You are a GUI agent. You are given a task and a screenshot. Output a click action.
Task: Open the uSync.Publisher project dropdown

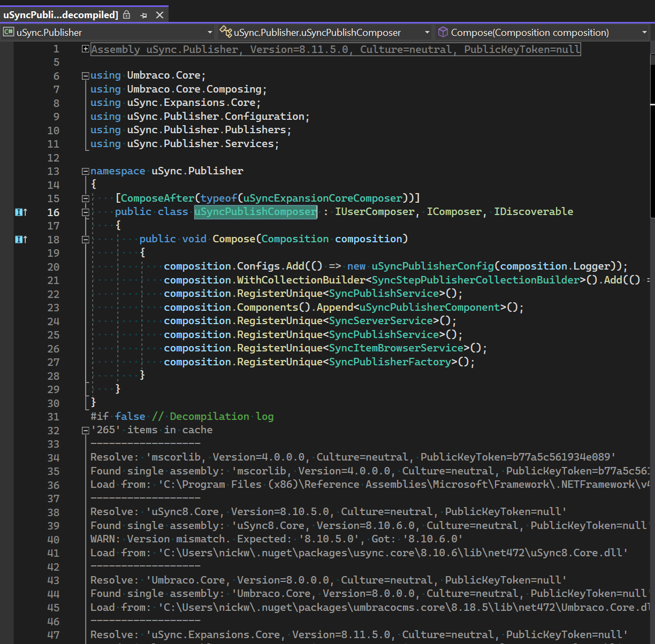[210, 32]
